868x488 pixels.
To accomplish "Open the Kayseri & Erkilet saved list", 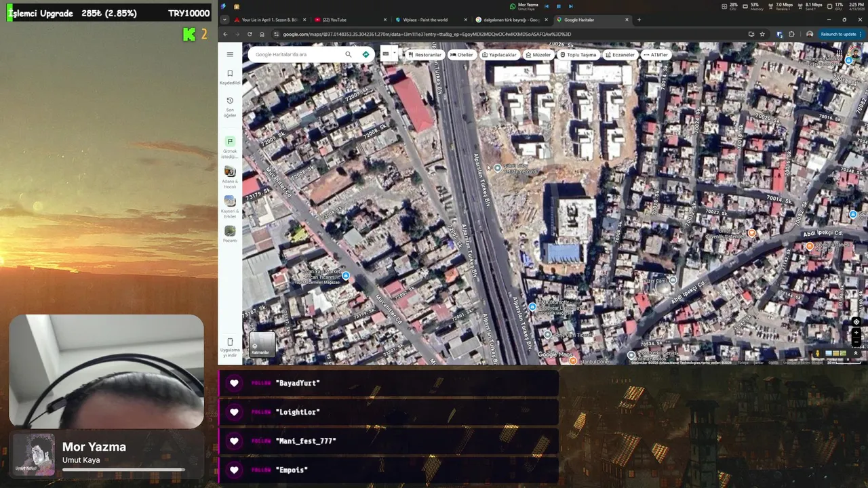I will pos(230,206).
